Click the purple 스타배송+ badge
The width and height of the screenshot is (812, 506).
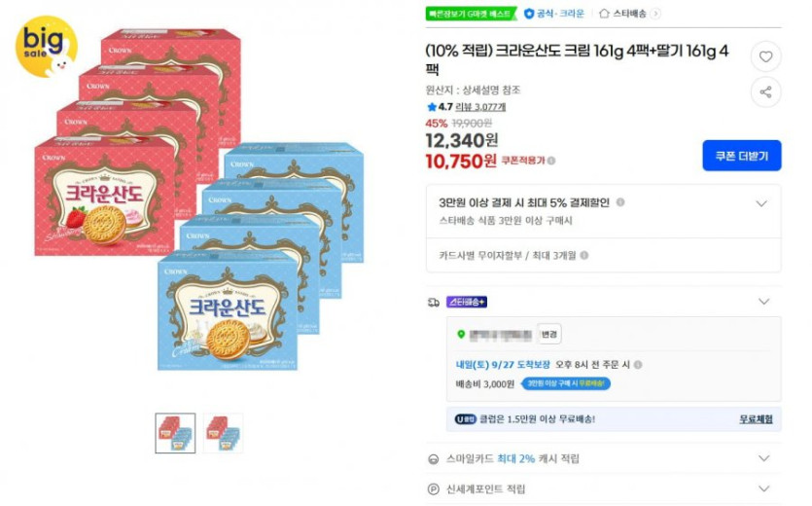[467, 302]
